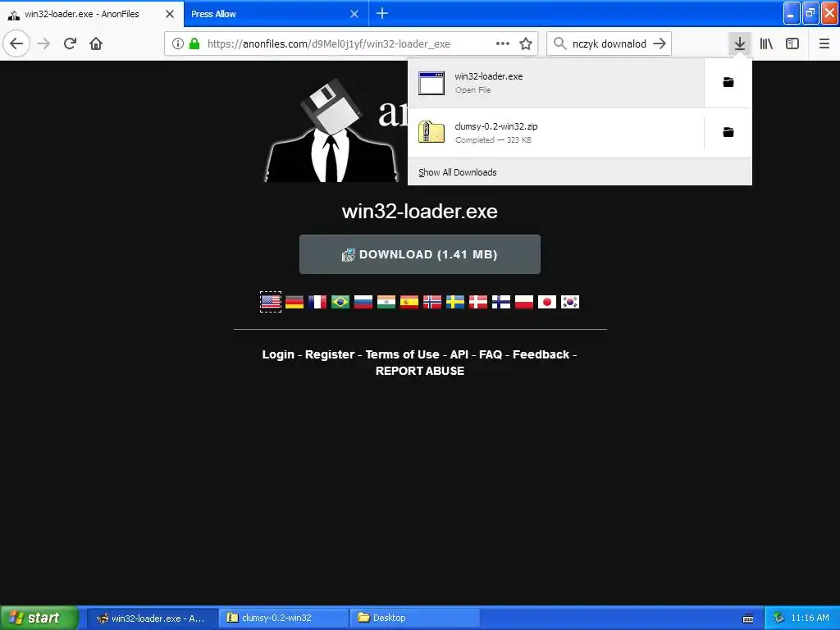Choose the Swedish flag language
The width and height of the screenshot is (840, 630).
tap(455, 302)
